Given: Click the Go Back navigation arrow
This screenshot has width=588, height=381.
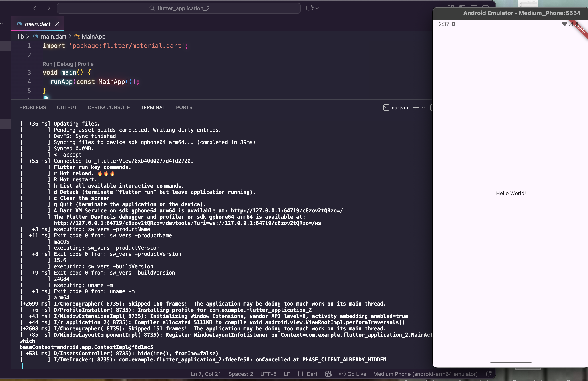Looking at the screenshot, I should pos(36,8).
